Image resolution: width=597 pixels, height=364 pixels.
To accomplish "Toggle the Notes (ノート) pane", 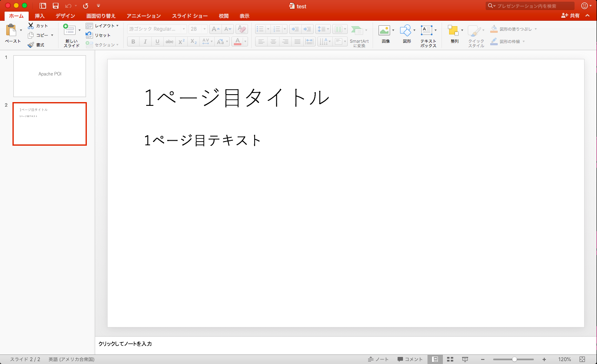I will click(x=378, y=359).
